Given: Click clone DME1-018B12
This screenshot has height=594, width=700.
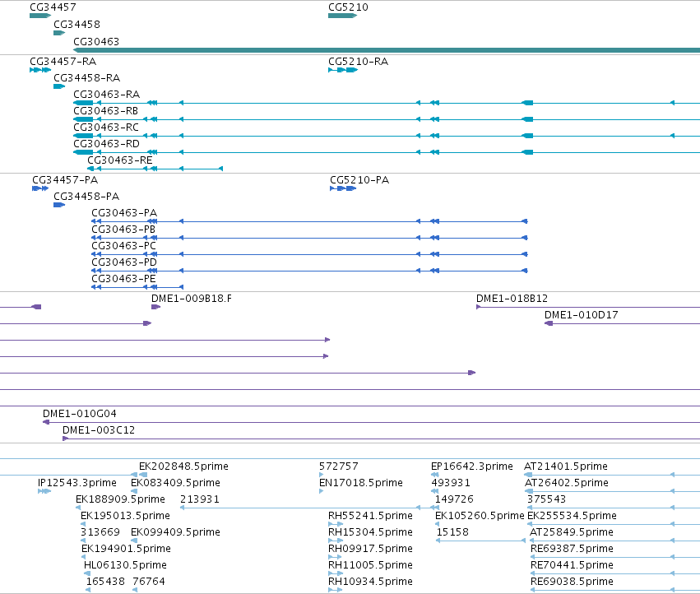Looking at the screenshot, I should coord(588,307).
